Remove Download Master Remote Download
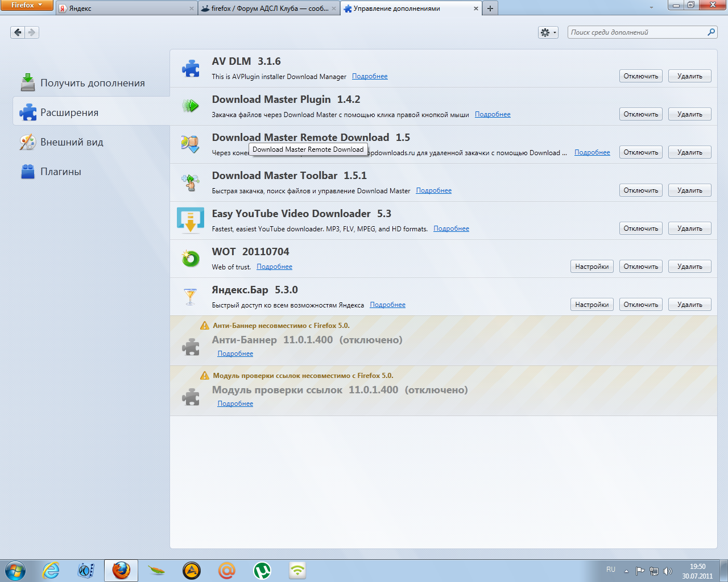The height and width of the screenshot is (582, 728). tap(690, 152)
